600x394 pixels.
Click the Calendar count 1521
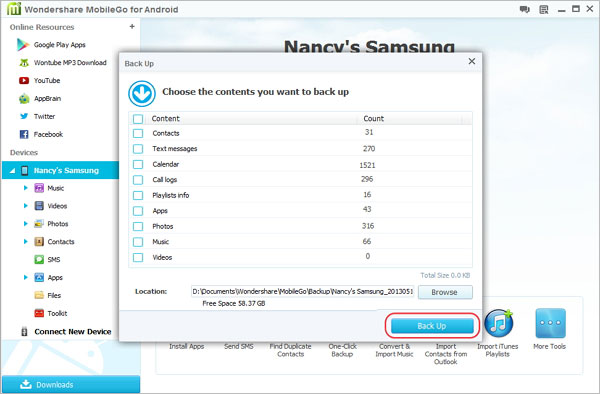point(367,165)
